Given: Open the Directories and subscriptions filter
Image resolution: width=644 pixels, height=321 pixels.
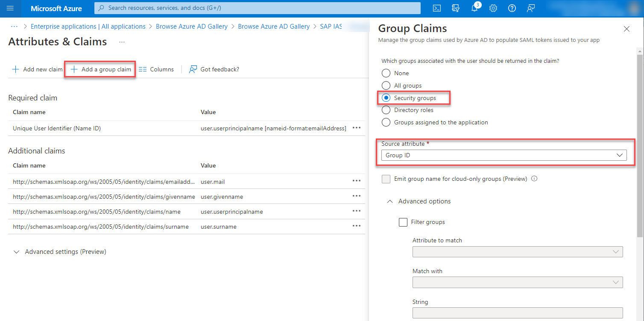Looking at the screenshot, I should (456, 8).
